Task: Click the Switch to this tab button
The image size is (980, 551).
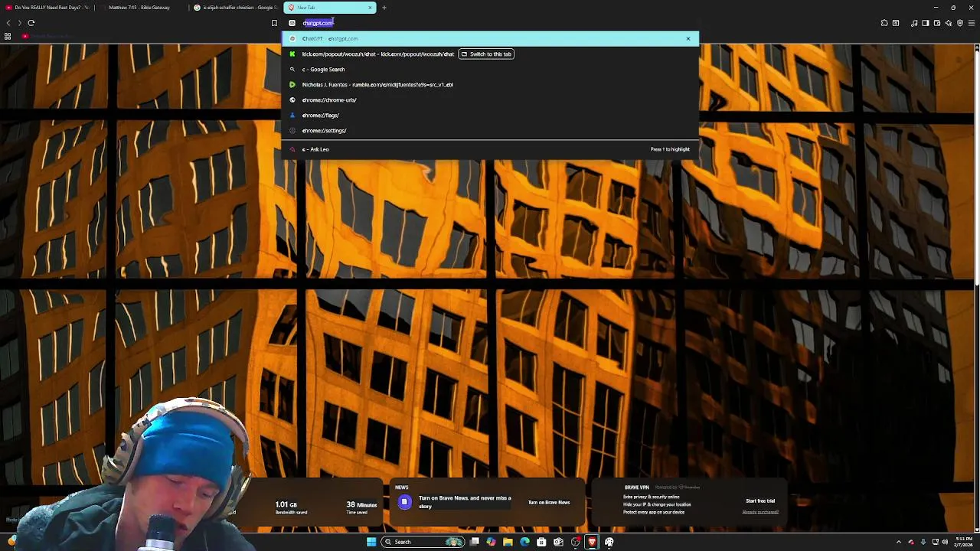Action: click(486, 54)
